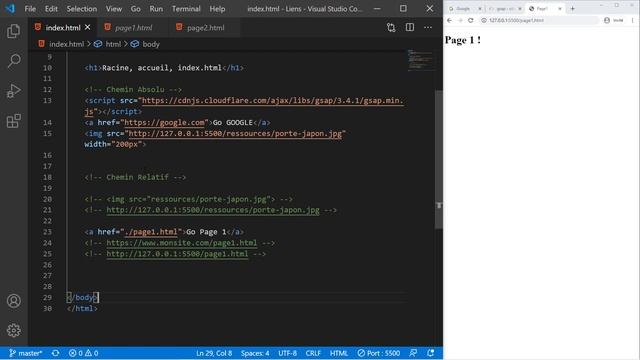Viewport: 640px width, 360px height.
Task: Open the Accounts menu icon
Action: pyautogui.click(x=13, y=301)
